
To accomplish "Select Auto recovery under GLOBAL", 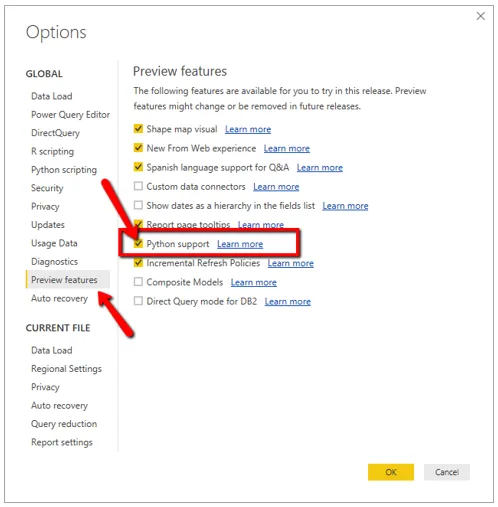I will pos(59,298).
